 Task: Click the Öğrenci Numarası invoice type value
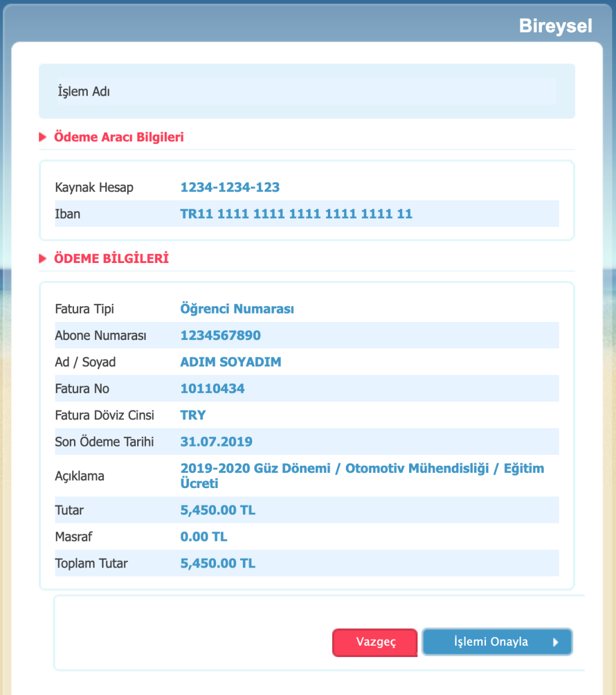(237, 309)
